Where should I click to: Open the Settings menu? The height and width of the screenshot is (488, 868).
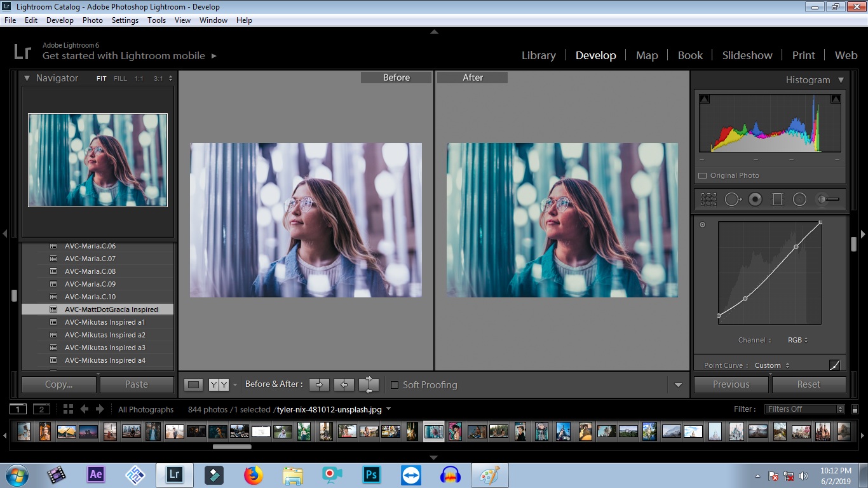click(x=125, y=20)
